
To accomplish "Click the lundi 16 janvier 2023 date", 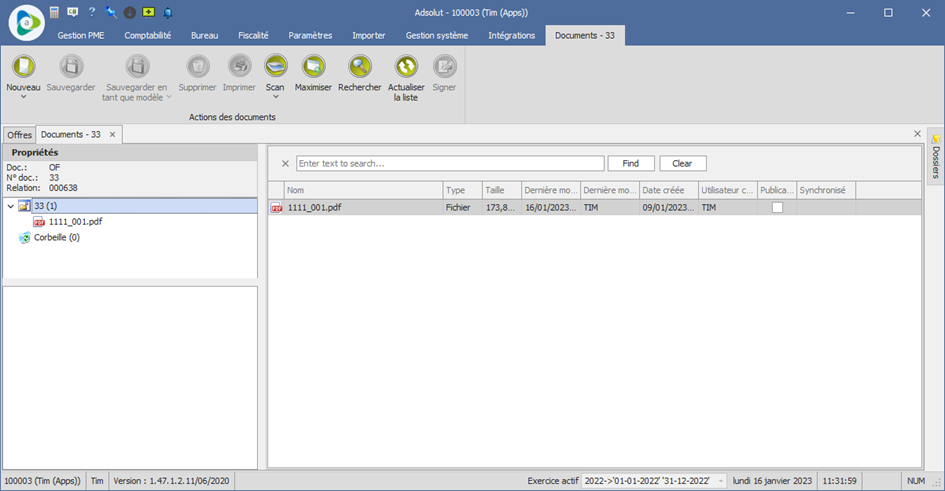I will pyautogui.click(x=772, y=481).
